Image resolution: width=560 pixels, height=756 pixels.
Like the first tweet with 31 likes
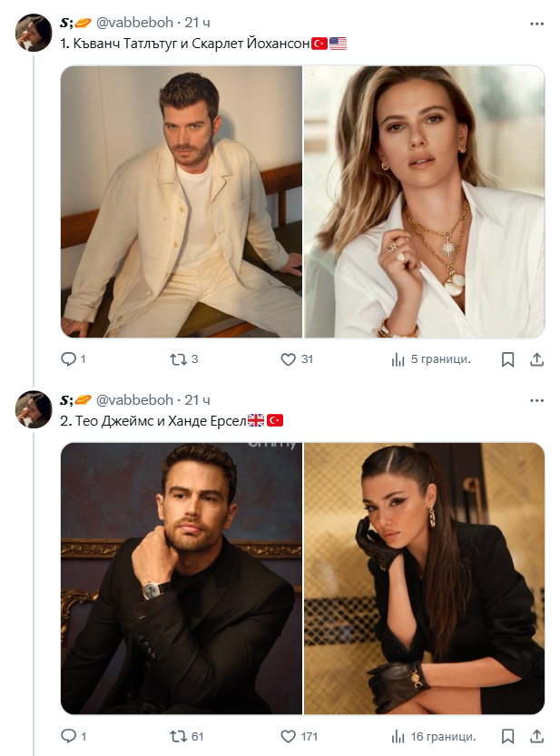click(x=289, y=359)
